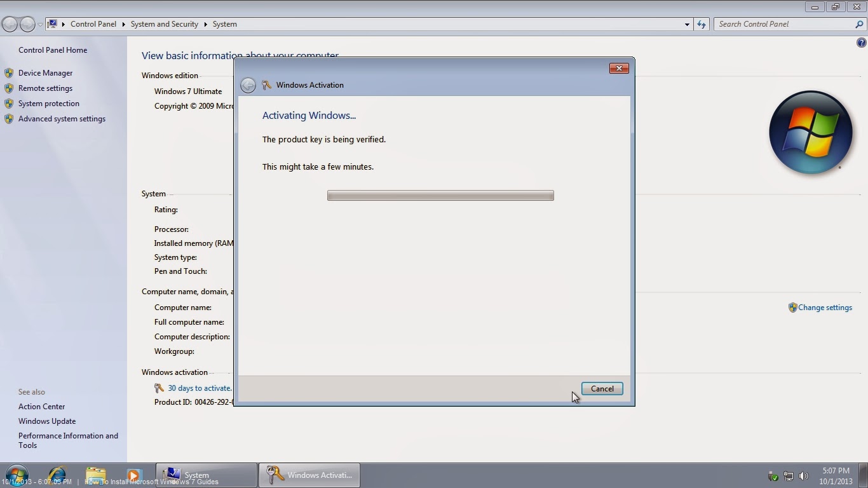Viewport: 868px width, 488px height.
Task: Click the Windows logo image
Action: pyautogui.click(x=811, y=133)
